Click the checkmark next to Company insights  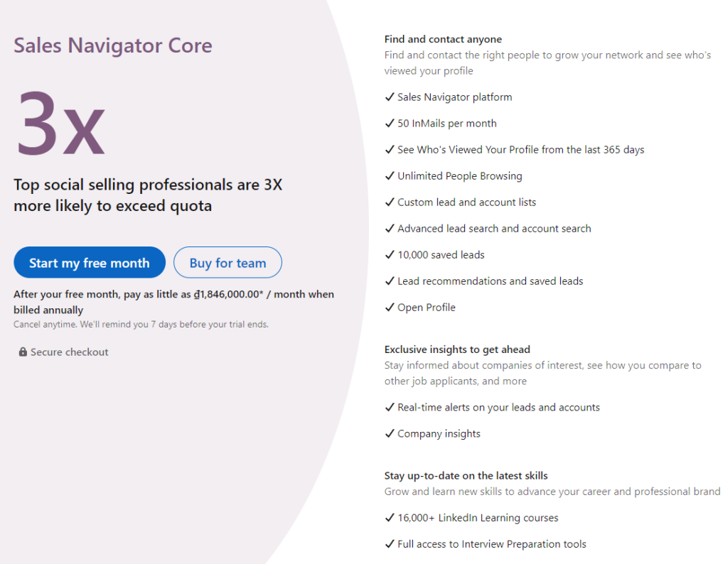(390, 433)
